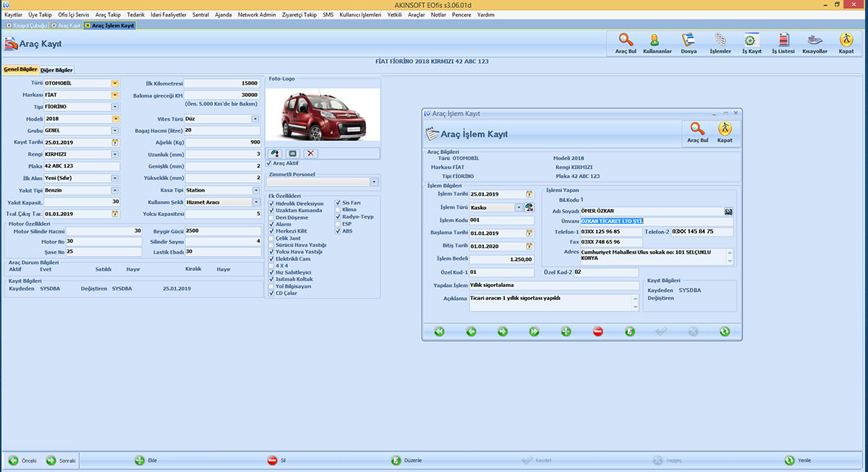Image resolution: width=868 pixels, height=472 pixels.
Task: Click into the Plaka input field
Action: (81, 166)
